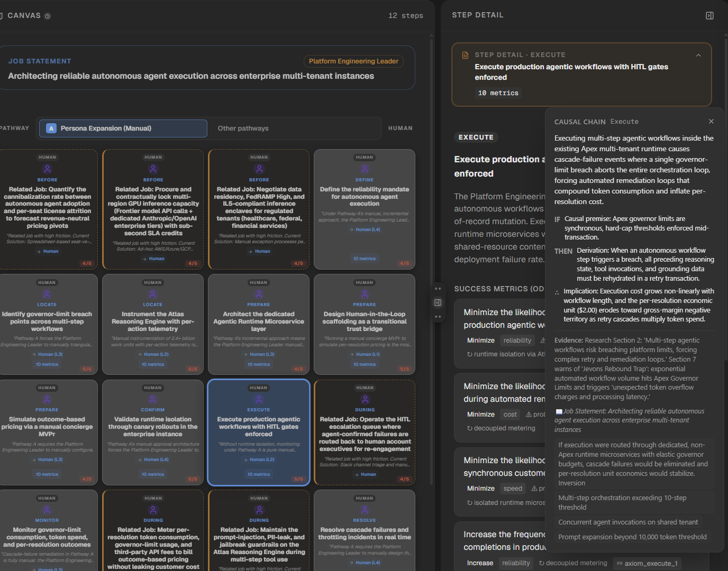728x571 pixels.
Task: Toggle the panel divider collapse icon
Action: [x=438, y=303]
